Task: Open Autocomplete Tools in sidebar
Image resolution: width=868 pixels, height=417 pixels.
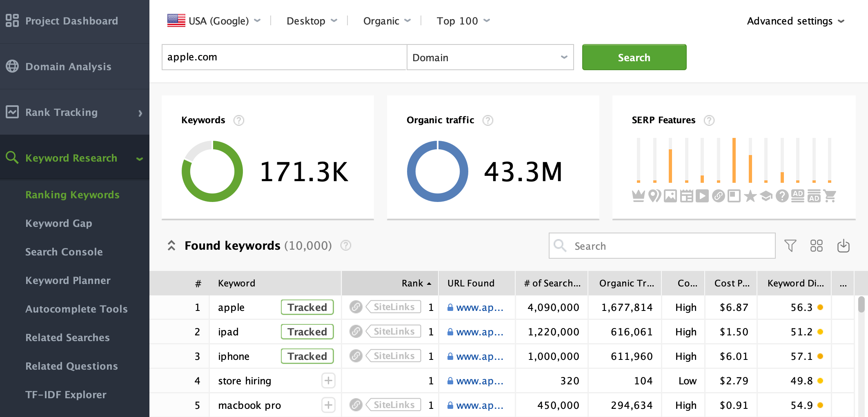Action: click(76, 309)
